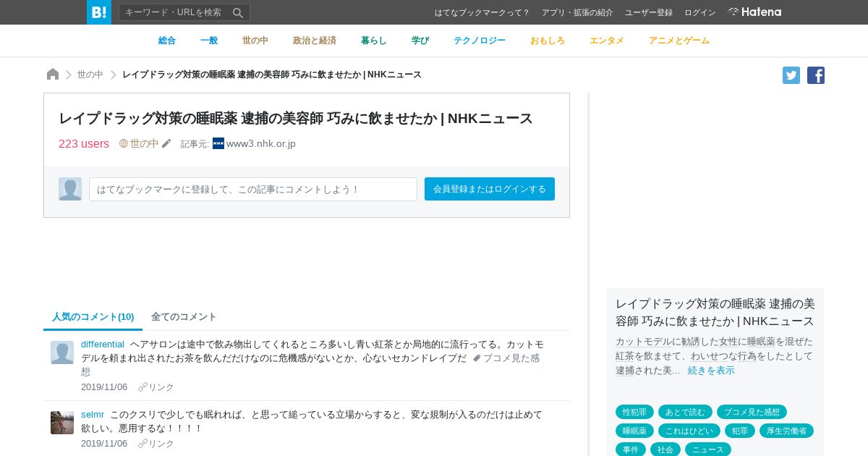Open differential's user avatar
The width and height of the screenshot is (868, 456).
[x=62, y=352]
